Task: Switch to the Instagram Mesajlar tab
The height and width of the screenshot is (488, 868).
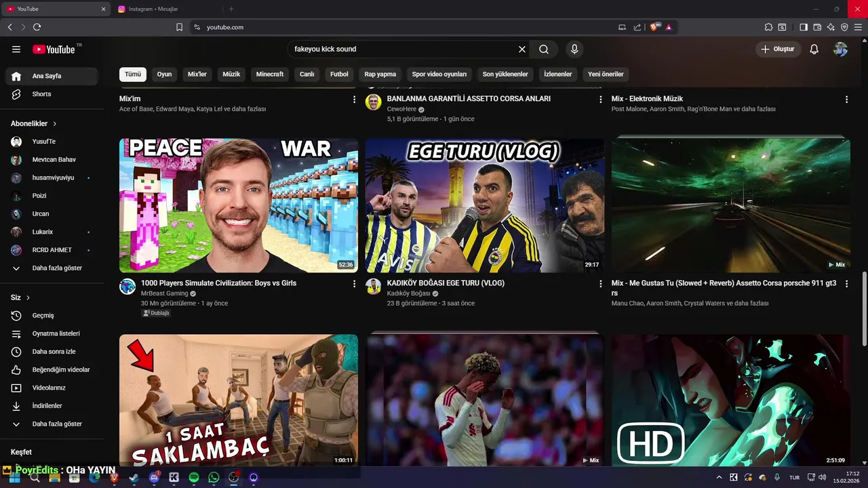Action: (165, 9)
